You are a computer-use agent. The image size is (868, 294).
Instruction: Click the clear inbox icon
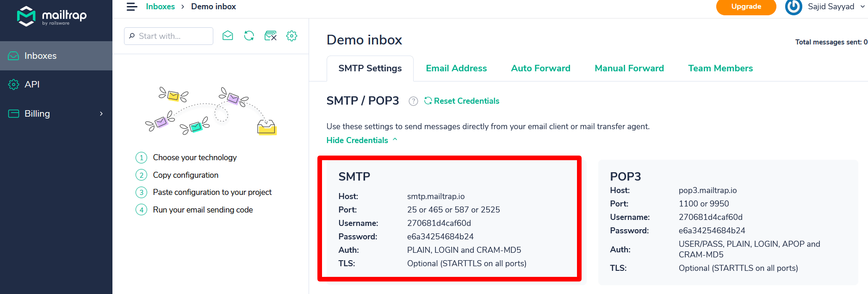coord(270,36)
